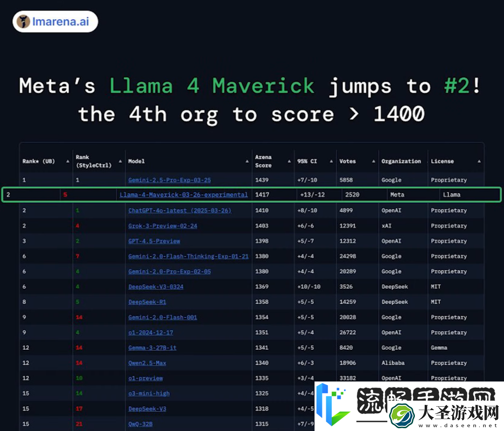The image size is (504, 431).
Task: Click the lmarena.ai round avatar icon
Action: tap(23, 21)
